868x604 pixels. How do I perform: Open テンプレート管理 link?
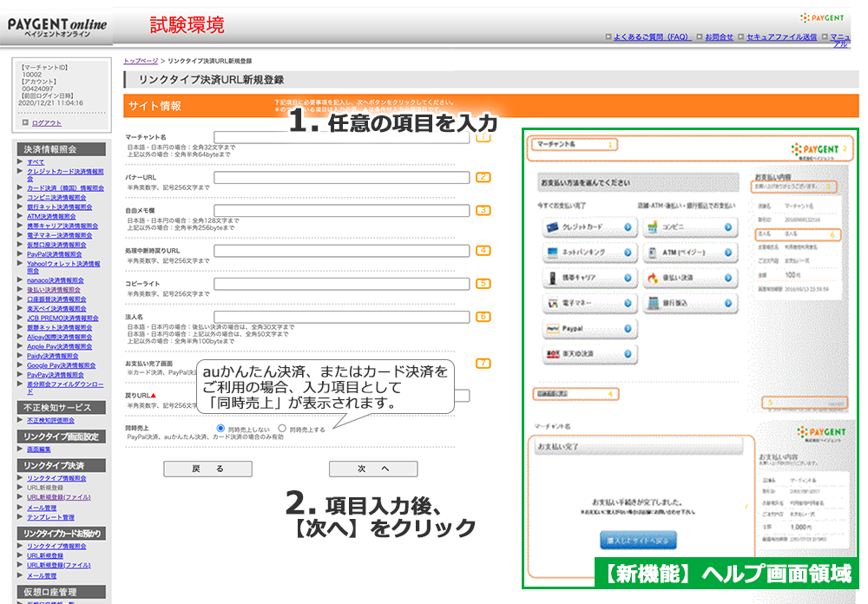pos(50,517)
